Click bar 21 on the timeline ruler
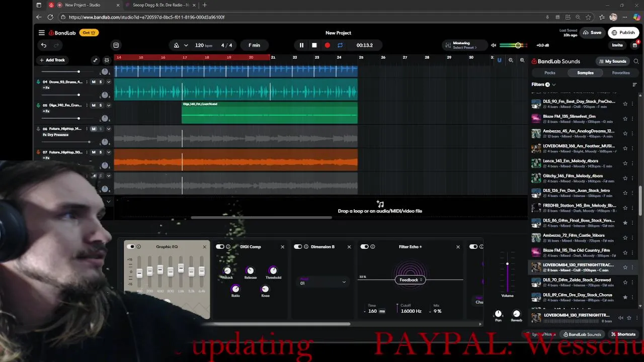The width and height of the screenshot is (644, 362). (273, 57)
